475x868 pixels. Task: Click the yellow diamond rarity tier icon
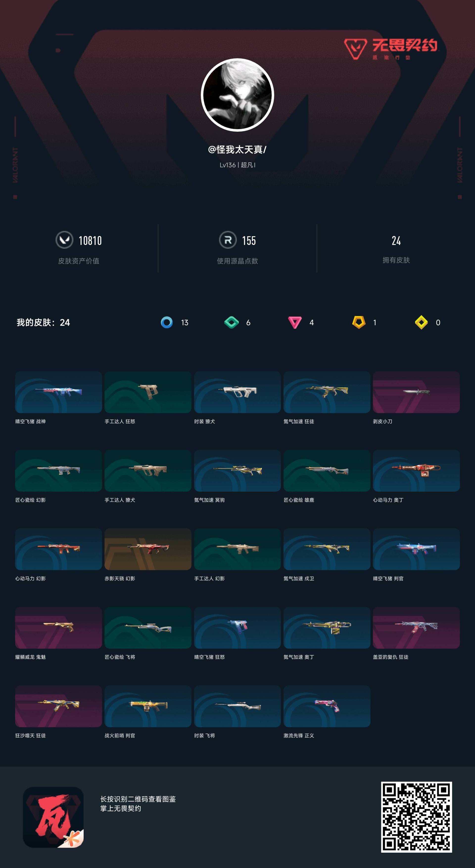(x=421, y=322)
